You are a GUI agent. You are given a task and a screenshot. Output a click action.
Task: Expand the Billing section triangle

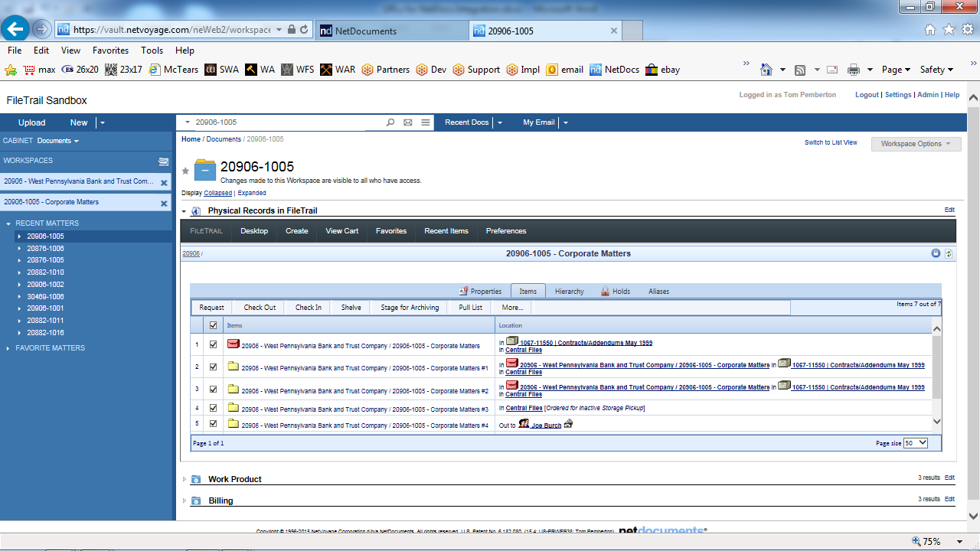(x=185, y=500)
